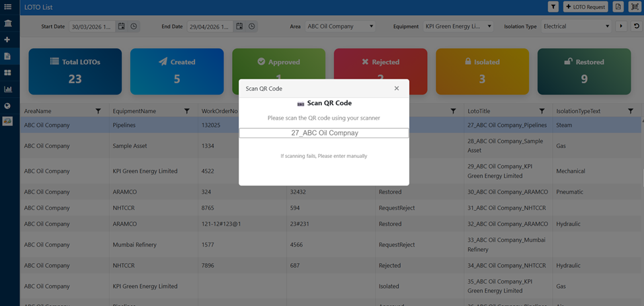Open the bar chart icon in sidebar
The height and width of the screenshot is (306, 644).
7,89
